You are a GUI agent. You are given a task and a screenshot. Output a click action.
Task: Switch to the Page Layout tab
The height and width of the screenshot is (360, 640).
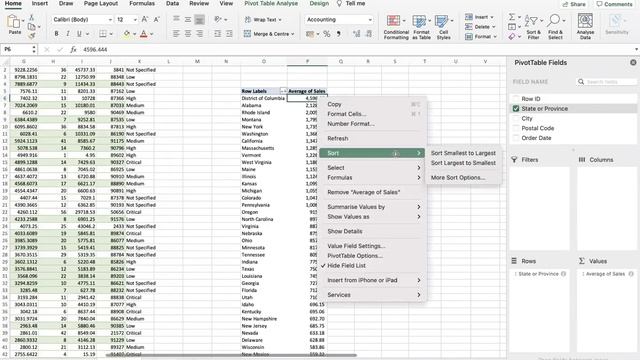coord(101,3)
